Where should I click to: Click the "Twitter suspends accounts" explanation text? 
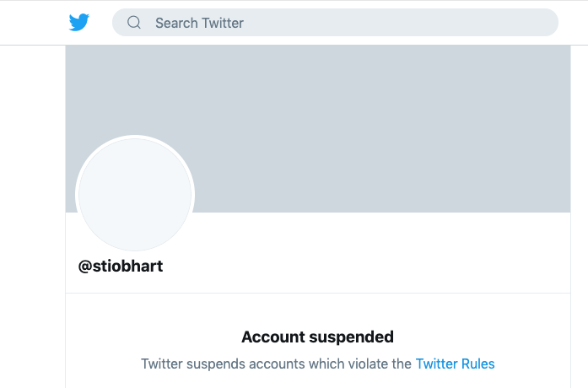[276, 364]
